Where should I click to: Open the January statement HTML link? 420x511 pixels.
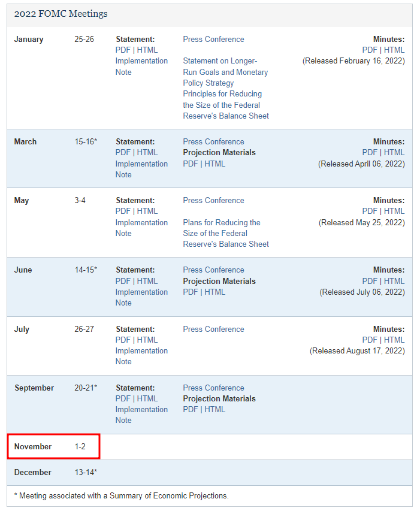point(147,50)
